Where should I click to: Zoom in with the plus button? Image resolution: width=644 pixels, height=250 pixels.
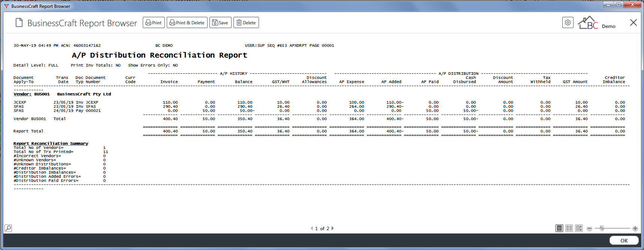click(635, 228)
